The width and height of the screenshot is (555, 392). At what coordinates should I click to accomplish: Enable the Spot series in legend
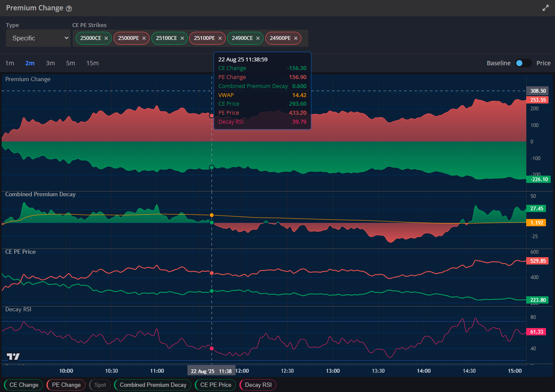pyautogui.click(x=100, y=385)
